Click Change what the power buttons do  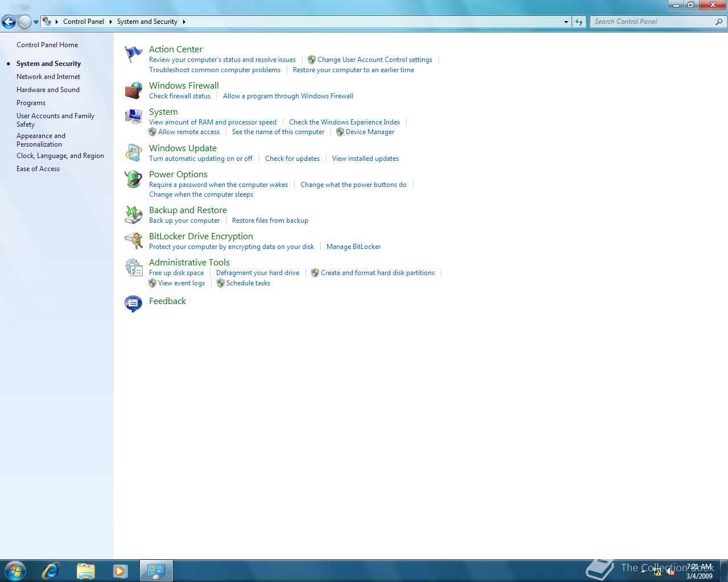(x=353, y=185)
